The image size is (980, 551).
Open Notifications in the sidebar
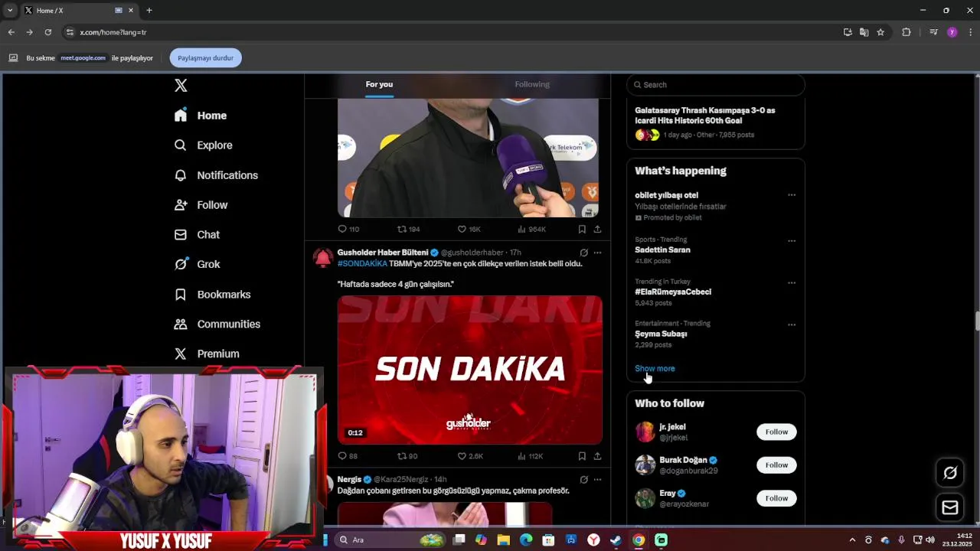click(216, 175)
